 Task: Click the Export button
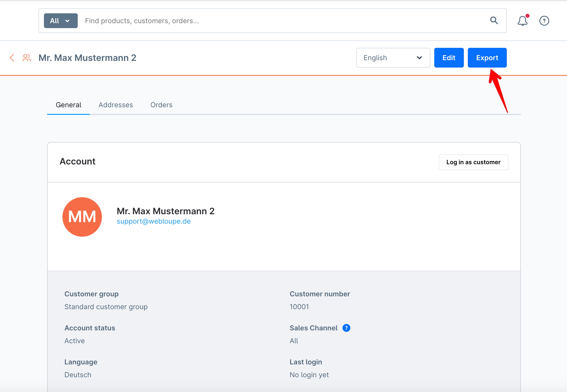(487, 57)
